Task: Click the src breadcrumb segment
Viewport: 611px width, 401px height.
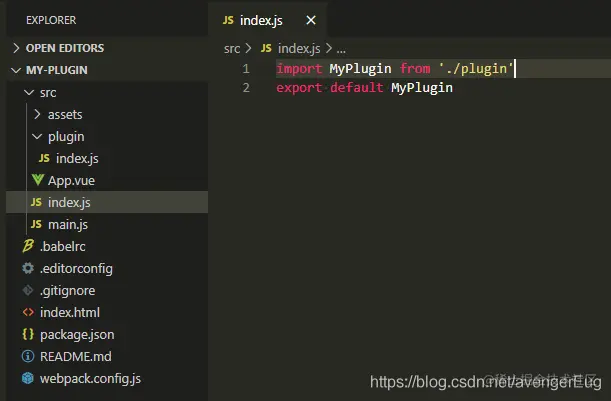Action: coord(232,49)
